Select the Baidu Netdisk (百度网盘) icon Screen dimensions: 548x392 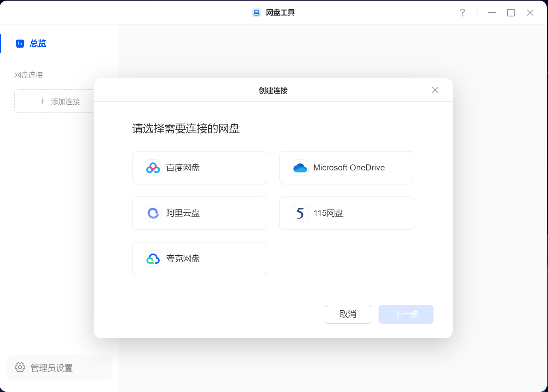click(x=153, y=168)
